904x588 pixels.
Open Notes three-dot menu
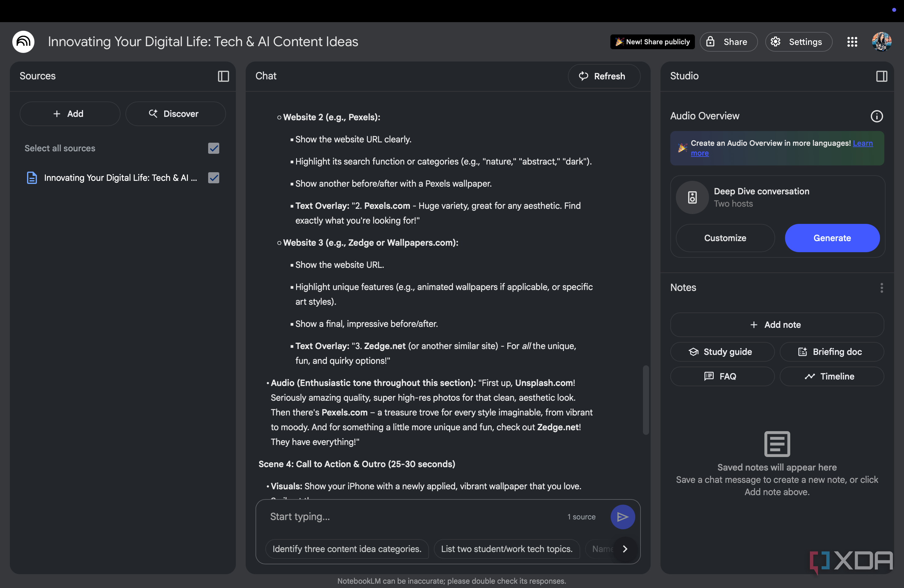coord(882,288)
